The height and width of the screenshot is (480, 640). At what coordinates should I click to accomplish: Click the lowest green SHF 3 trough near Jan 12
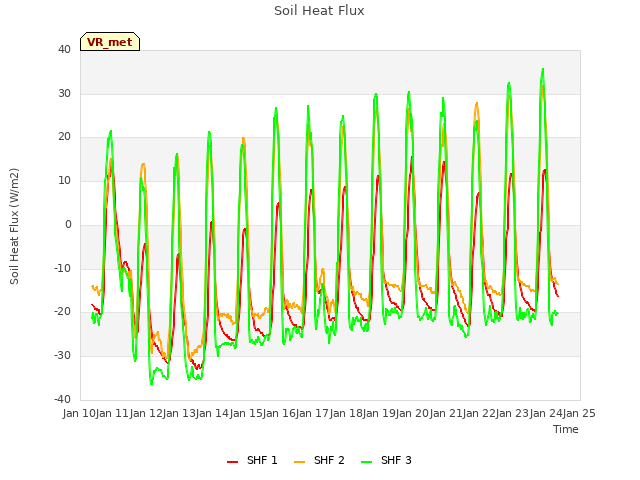tap(151, 384)
